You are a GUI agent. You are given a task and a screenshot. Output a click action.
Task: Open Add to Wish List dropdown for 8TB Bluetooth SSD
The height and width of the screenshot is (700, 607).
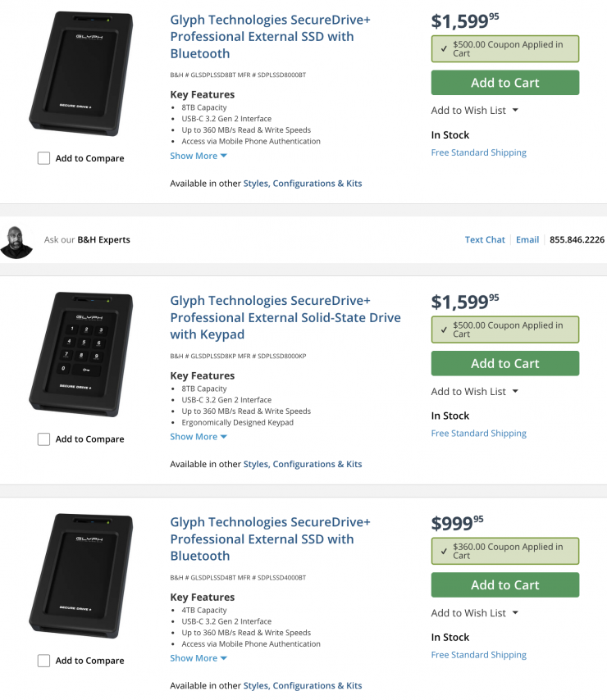pyautogui.click(x=475, y=111)
